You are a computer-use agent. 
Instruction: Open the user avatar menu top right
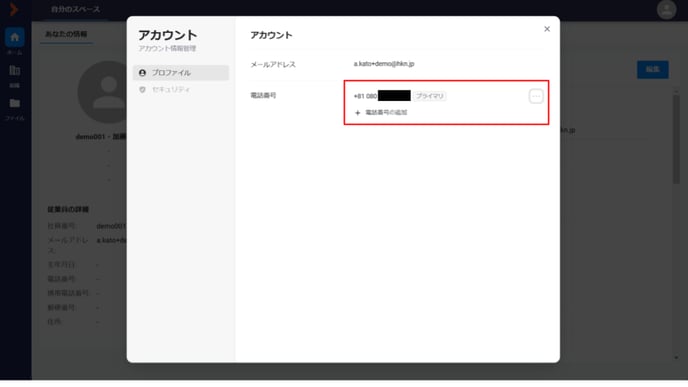(666, 9)
